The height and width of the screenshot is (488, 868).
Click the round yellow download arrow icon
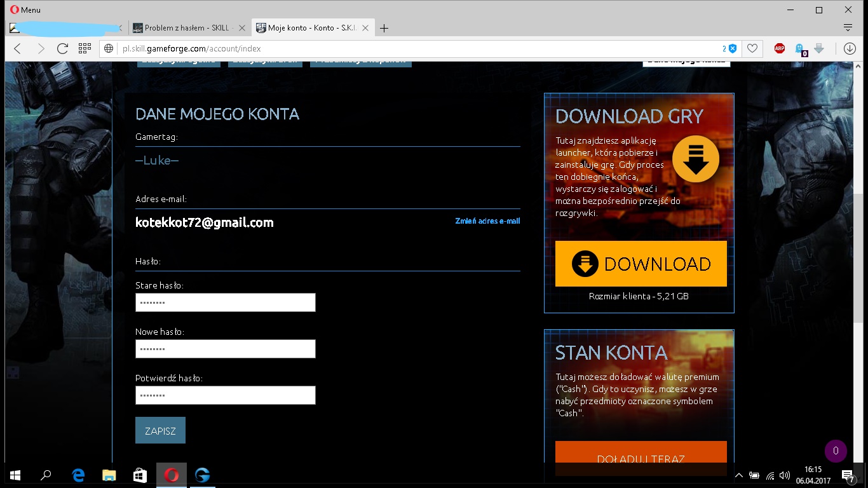(x=696, y=159)
